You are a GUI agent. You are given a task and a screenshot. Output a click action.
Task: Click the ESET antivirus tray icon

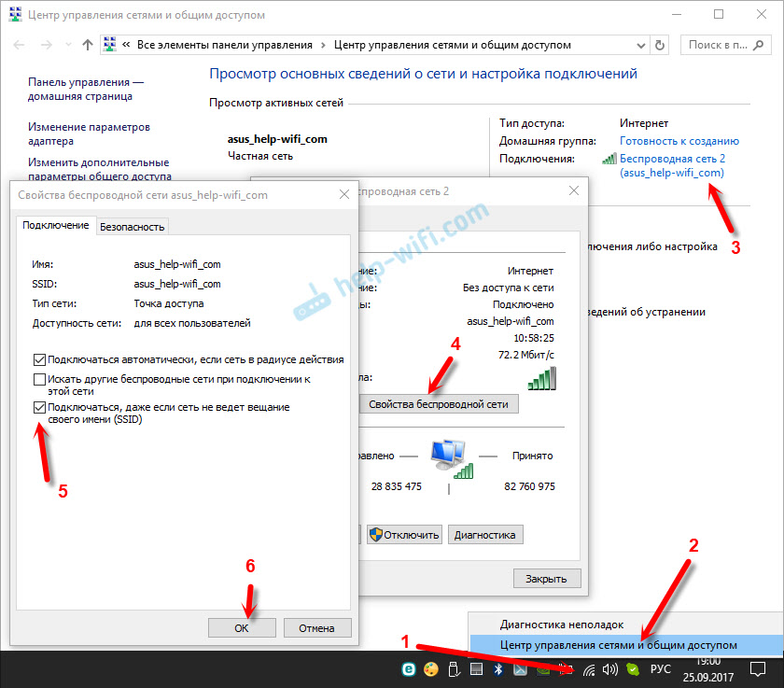[409, 669]
